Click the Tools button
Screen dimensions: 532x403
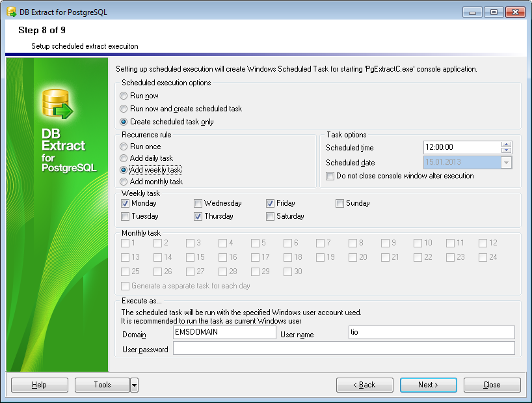[102, 385]
